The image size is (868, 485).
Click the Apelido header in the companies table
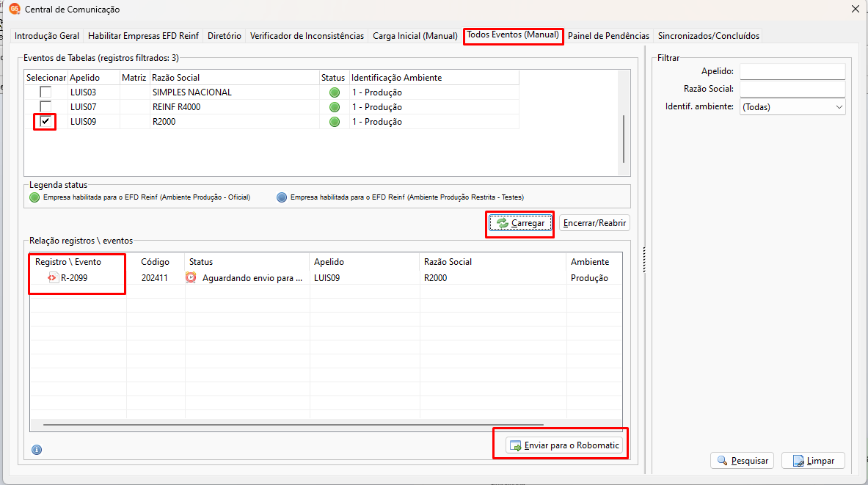click(x=94, y=78)
